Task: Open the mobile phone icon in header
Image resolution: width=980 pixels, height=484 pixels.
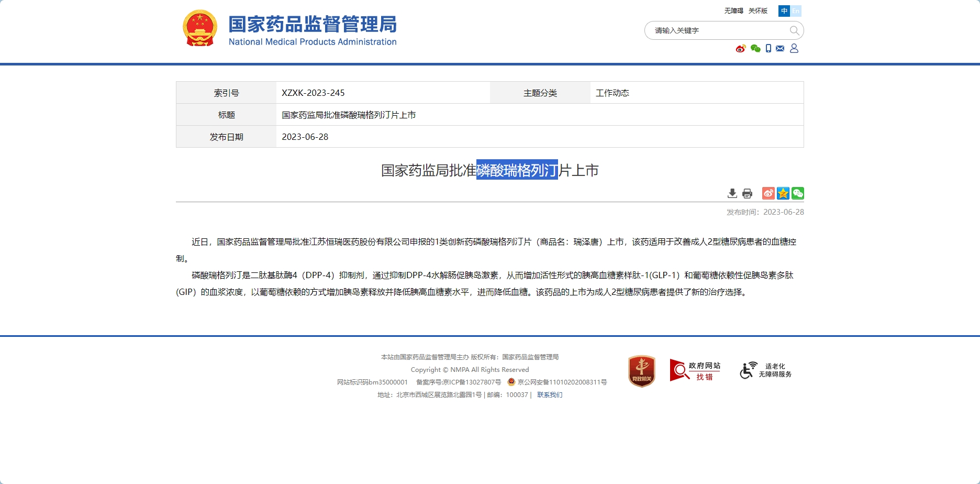Action: coord(769,49)
